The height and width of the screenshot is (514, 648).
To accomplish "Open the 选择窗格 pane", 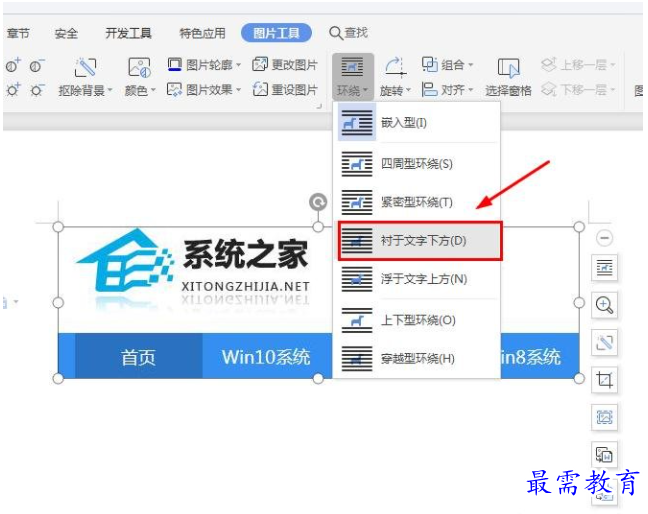I will [508, 76].
